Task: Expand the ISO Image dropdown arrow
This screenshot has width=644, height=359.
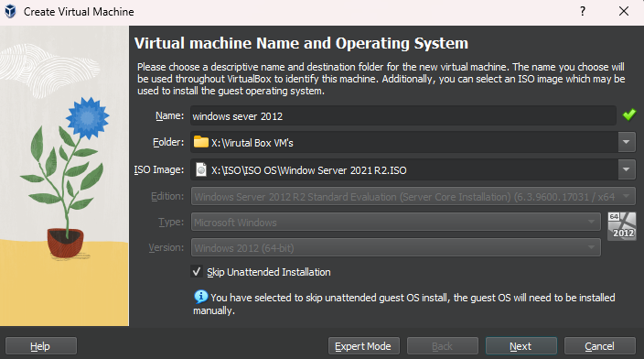Action: click(x=627, y=169)
